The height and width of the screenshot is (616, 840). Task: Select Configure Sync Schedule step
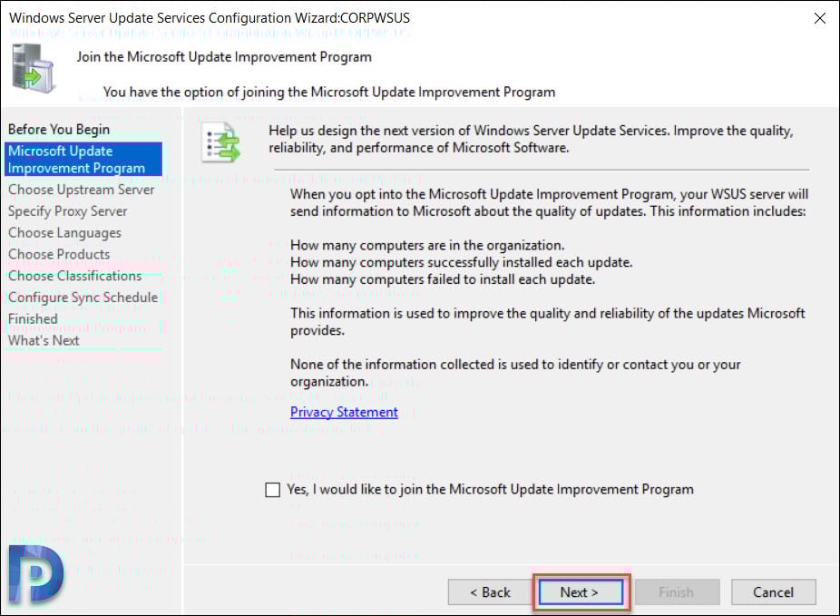[x=83, y=298]
